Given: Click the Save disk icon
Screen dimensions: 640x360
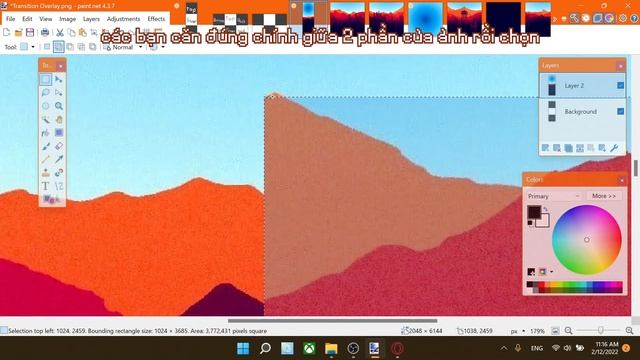Looking at the screenshot, I should [x=30, y=32].
